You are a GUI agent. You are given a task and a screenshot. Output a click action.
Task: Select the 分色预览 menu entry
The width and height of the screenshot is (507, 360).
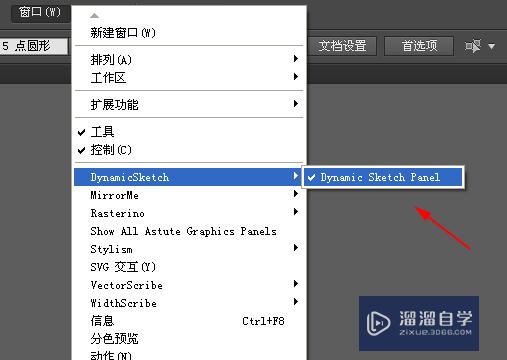point(189,339)
